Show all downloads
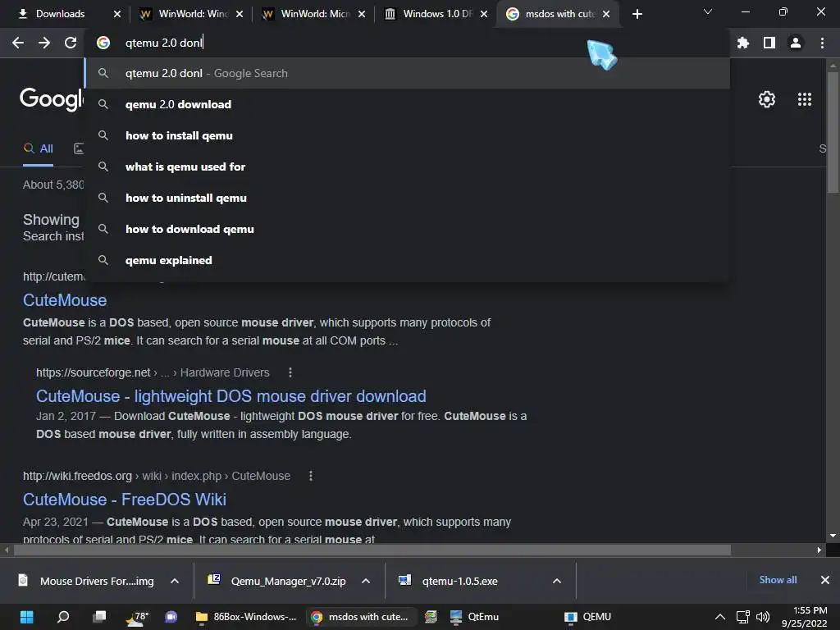This screenshot has height=630, width=840. coord(778,580)
